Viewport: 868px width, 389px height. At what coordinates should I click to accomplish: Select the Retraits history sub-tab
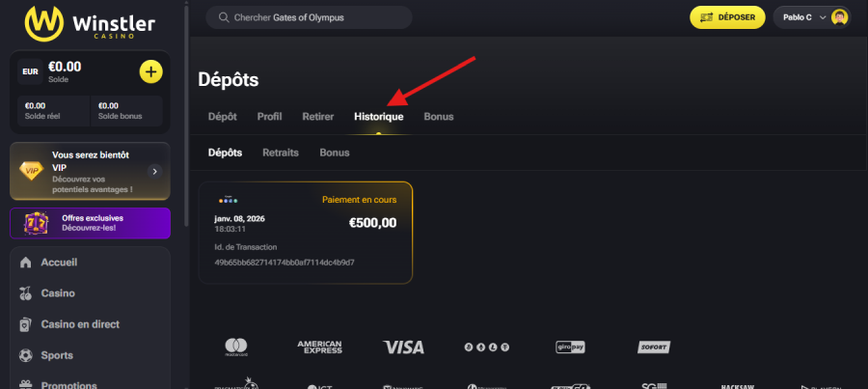pyautogui.click(x=281, y=153)
